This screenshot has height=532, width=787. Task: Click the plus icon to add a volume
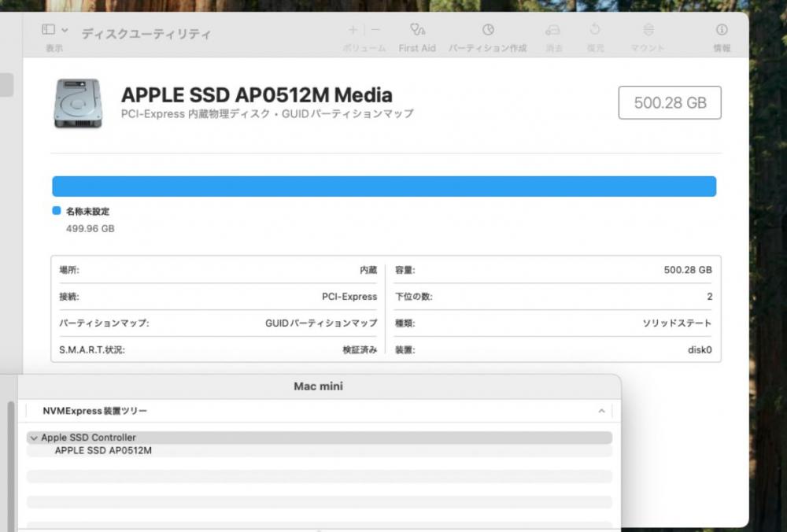tap(353, 30)
